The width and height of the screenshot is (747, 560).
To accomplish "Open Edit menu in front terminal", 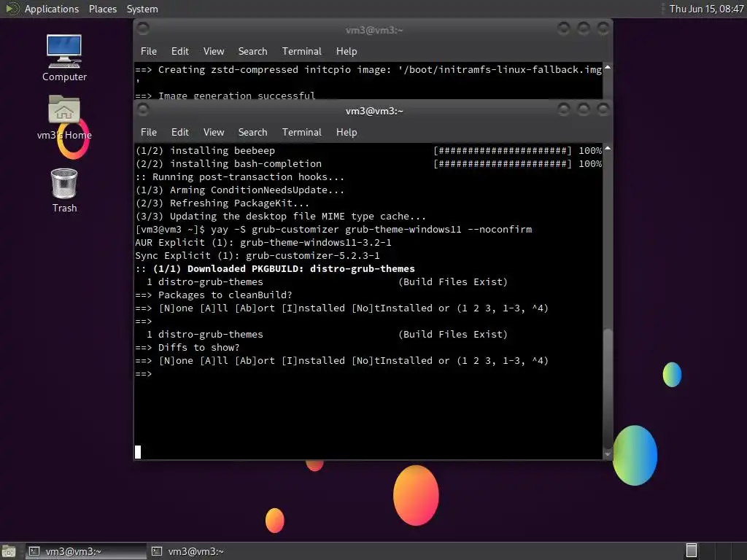I will pyautogui.click(x=179, y=132).
